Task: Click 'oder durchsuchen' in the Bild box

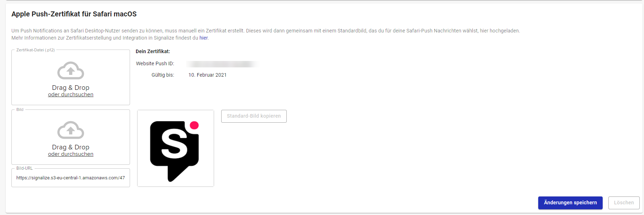Action: [x=71, y=154]
